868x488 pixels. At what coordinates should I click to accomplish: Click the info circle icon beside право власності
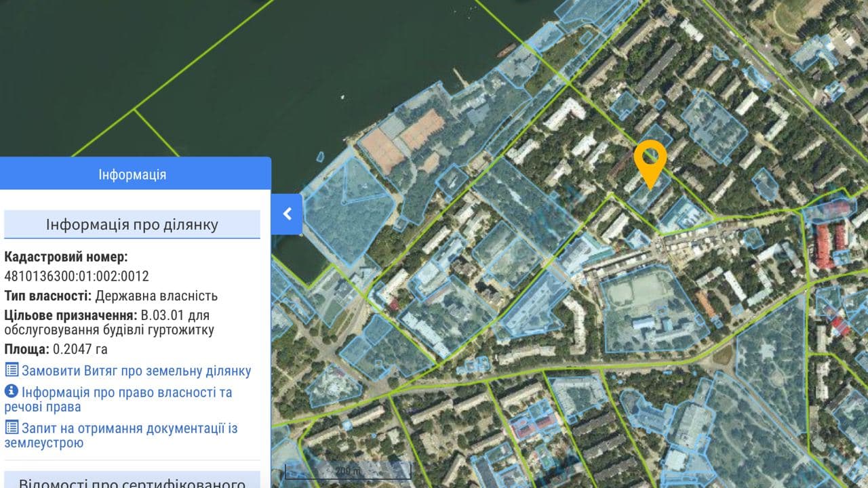coord(12,392)
